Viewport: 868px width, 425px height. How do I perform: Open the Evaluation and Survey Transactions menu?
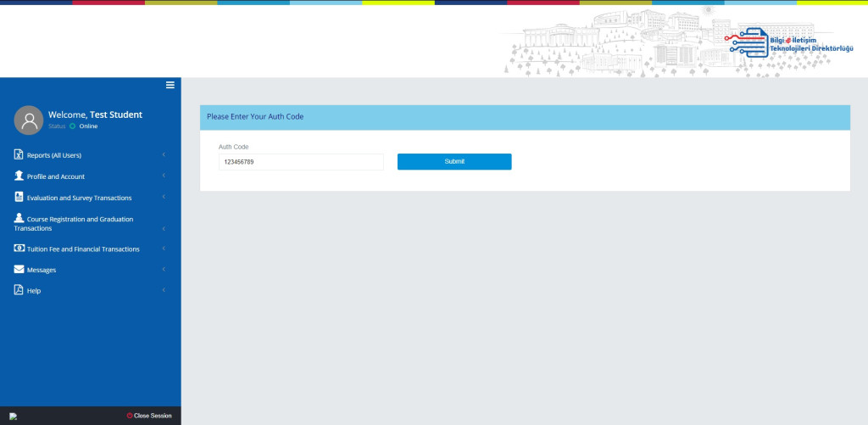[x=79, y=198]
